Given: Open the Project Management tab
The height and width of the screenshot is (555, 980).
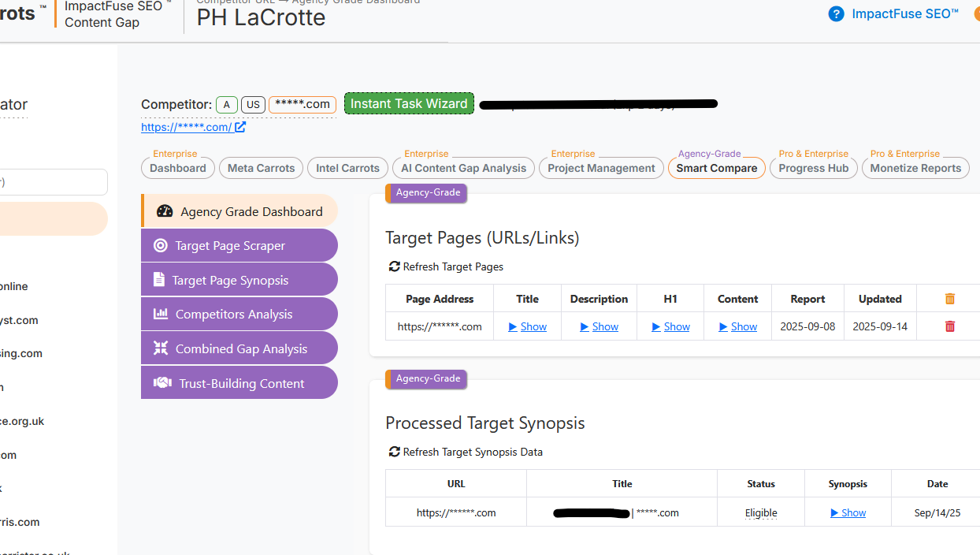Looking at the screenshot, I should pyautogui.click(x=601, y=168).
